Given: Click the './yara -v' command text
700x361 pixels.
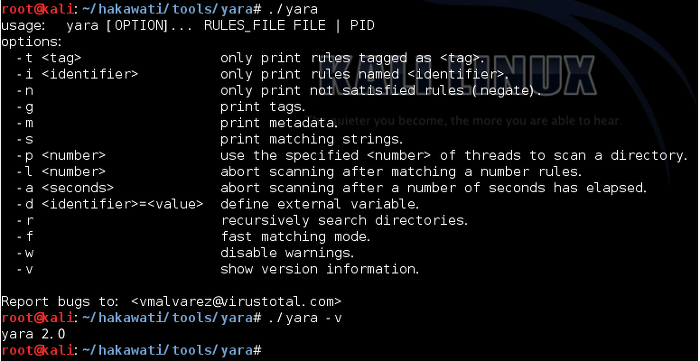Looking at the screenshot, I should (x=305, y=318).
